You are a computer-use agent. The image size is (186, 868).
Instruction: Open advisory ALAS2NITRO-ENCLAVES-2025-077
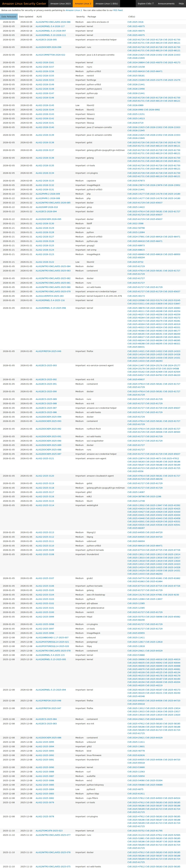pos(53,835)
